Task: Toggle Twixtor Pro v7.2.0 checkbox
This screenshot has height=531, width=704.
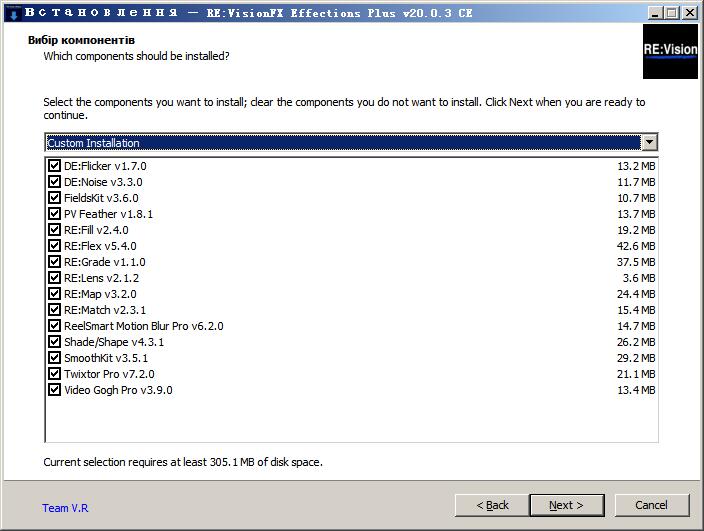Action: [x=54, y=374]
